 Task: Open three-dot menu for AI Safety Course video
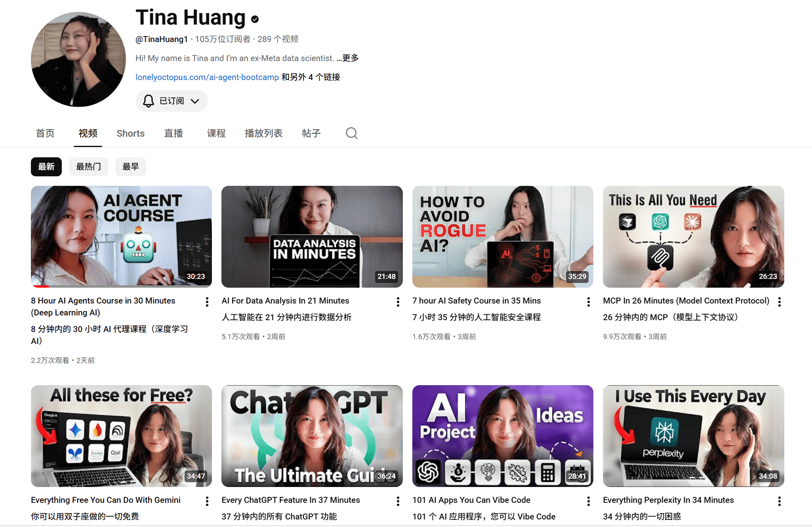[x=589, y=302]
